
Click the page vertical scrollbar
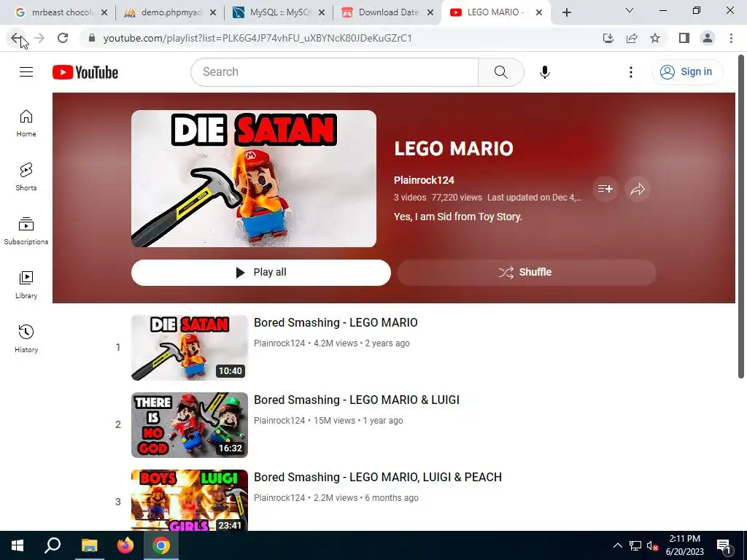(x=741, y=217)
